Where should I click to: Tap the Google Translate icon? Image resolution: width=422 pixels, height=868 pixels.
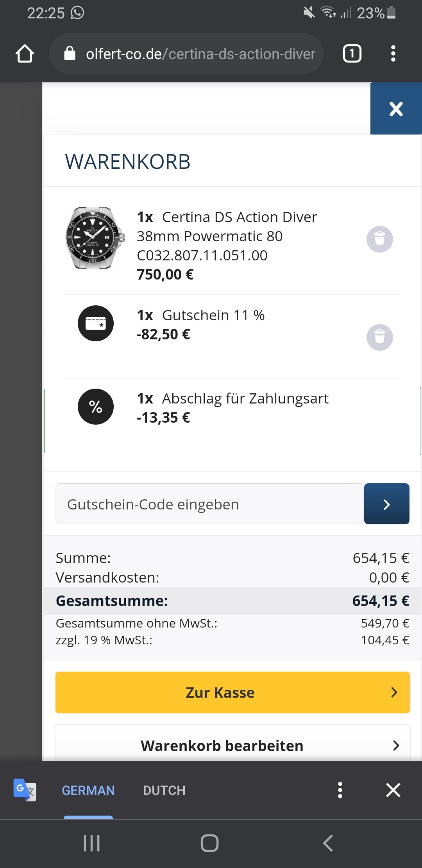pos(25,790)
